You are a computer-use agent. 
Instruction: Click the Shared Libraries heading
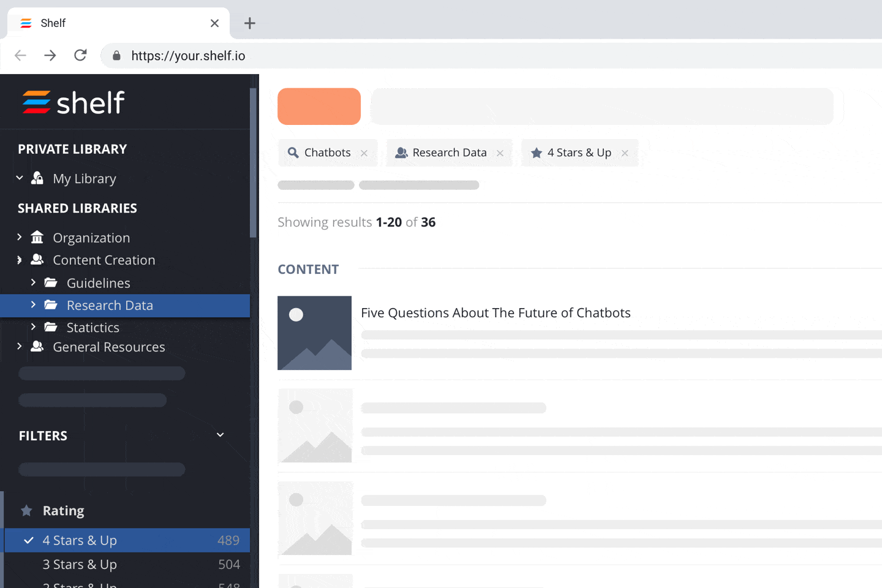point(77,208)
